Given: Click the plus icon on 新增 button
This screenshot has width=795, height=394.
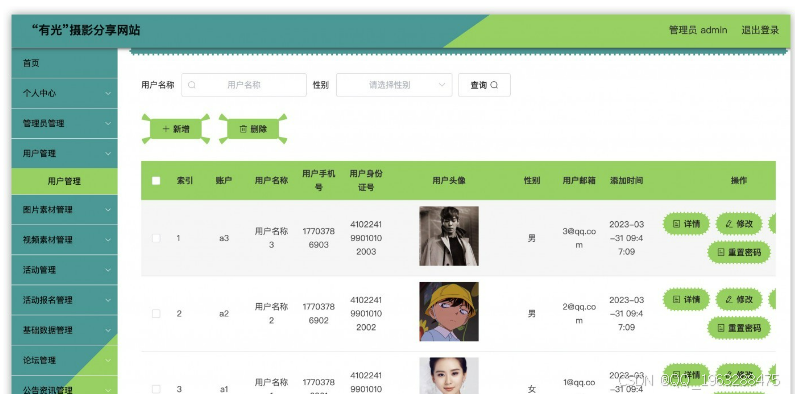Looking at the screenshot, I should [166, 129].
